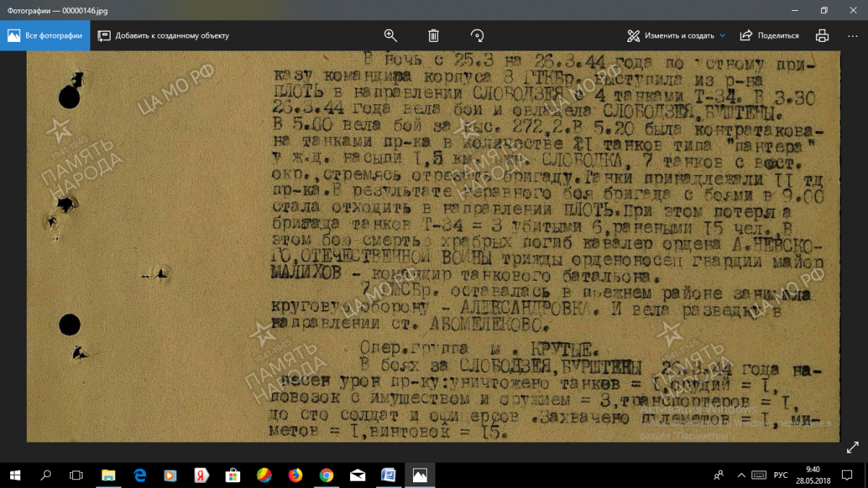This screenshot has width=868, height=488.
Task: Launch Firefox from taskbar
Action: tap(295, 475)
